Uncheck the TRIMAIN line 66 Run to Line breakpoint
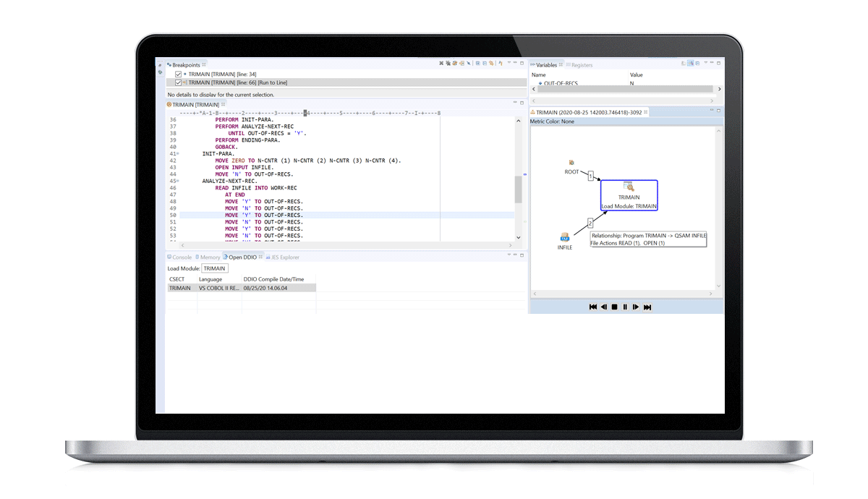The width and height of the screenshot is (868, 499). coord(179,82)
